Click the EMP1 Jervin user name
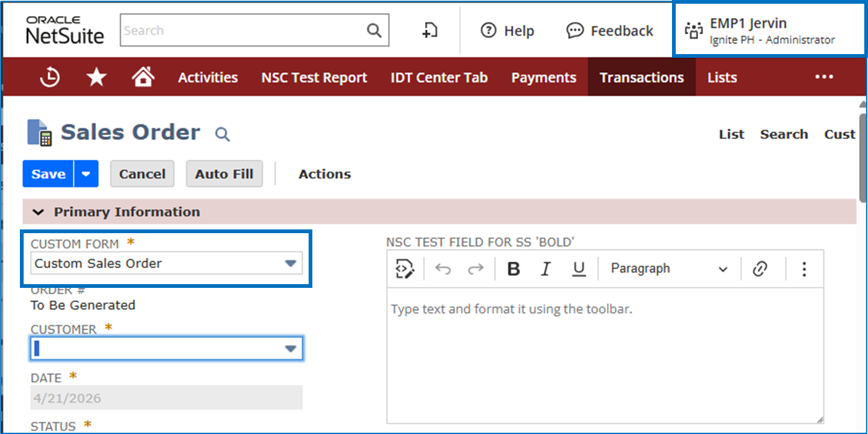 [x=749, y=24]
